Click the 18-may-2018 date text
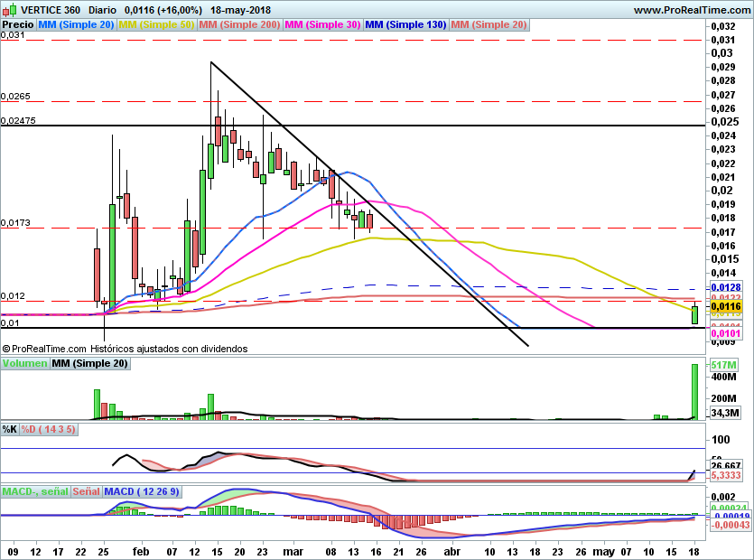This screenshot has width=754, height=560. (240, 10)
